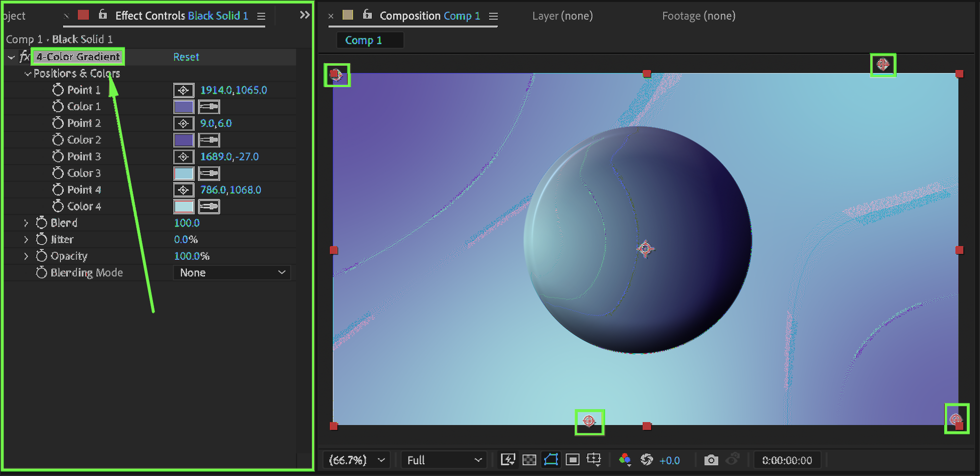Click the current timecode 0:00:00:00
980x476 pixels.
(787, 460)
